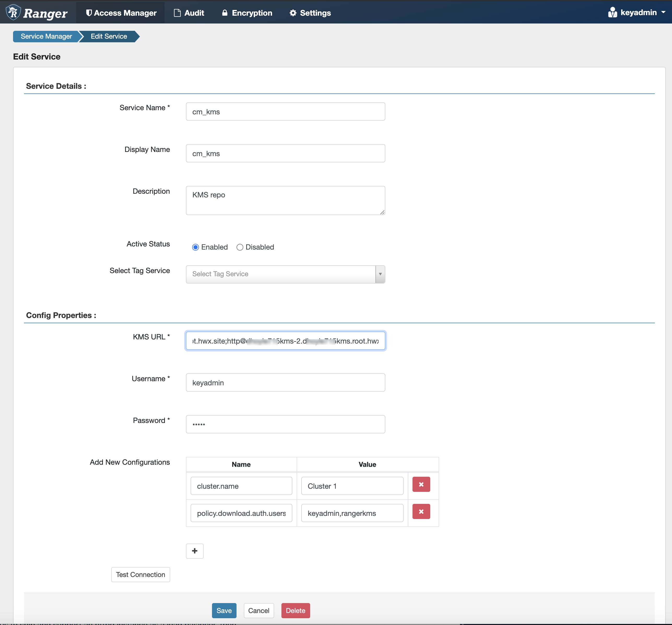The image size is (672, 625).
Task: Cancel editing the service
Action: point(258,610)
